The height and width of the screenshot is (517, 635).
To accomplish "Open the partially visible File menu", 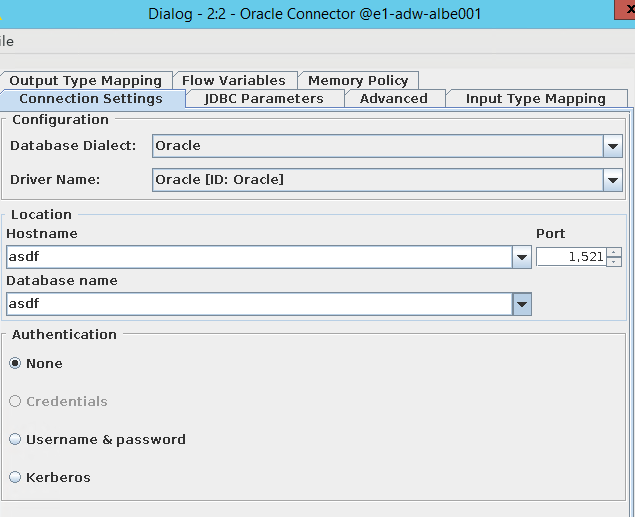I will coord(6,41).
